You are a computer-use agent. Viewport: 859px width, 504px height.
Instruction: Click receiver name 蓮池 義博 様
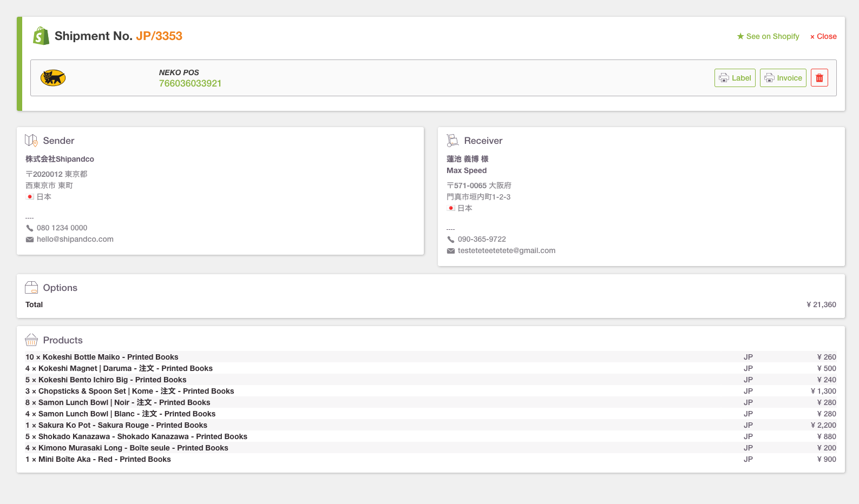pos(468,159)
